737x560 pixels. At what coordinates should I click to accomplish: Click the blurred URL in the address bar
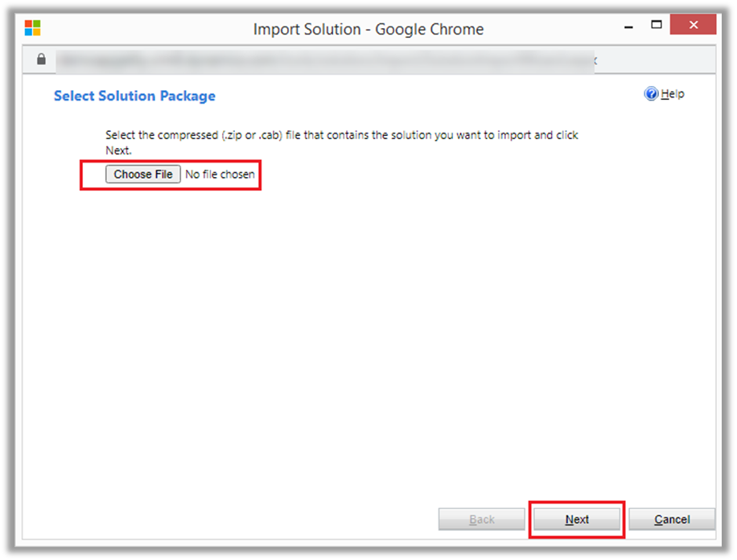pos(322,60)
